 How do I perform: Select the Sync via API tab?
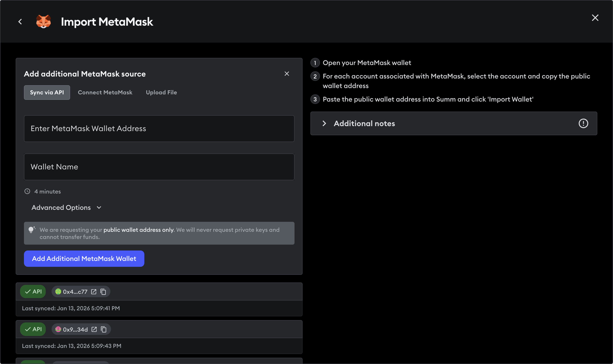pos(47,92)
